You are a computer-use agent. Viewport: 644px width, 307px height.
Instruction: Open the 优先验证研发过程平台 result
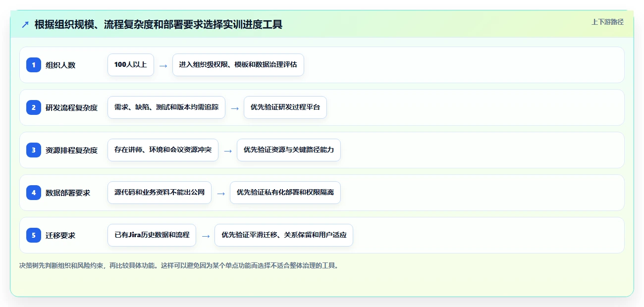pos(285,107)
